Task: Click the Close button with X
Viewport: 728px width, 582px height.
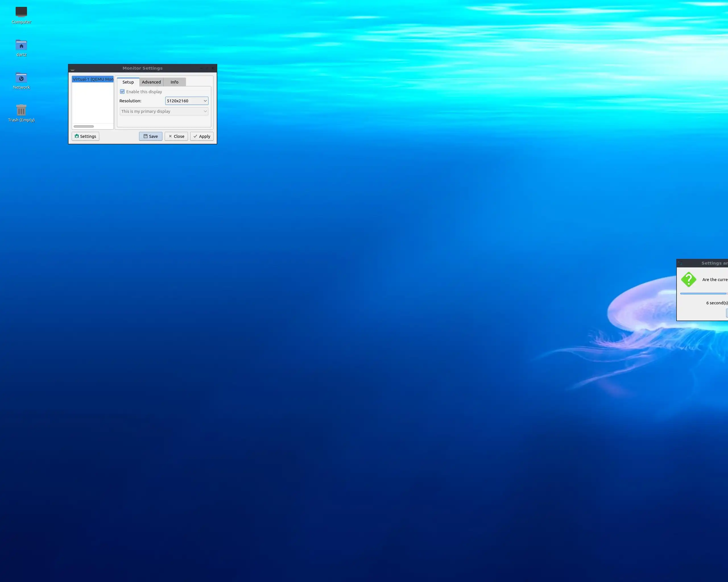Action: click(176, 136)
